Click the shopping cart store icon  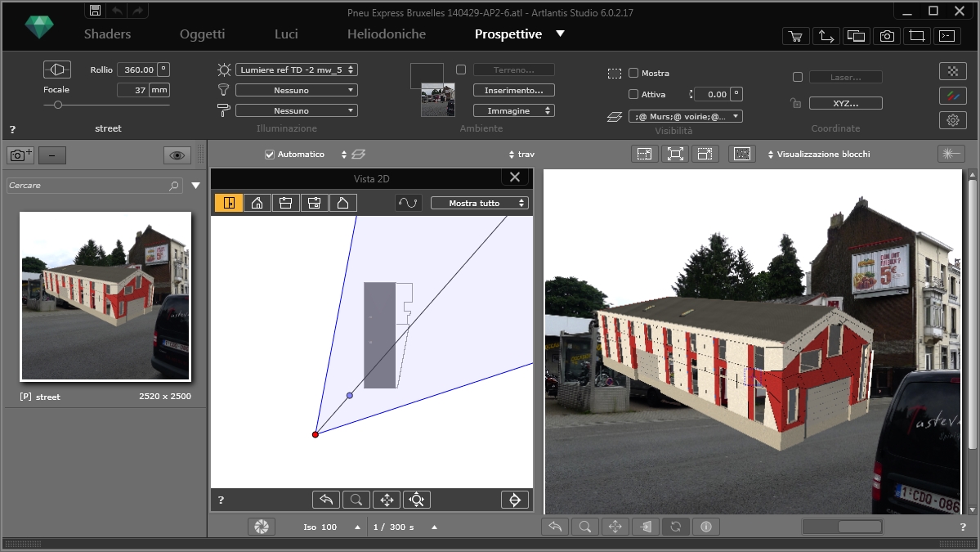(794, 36)
